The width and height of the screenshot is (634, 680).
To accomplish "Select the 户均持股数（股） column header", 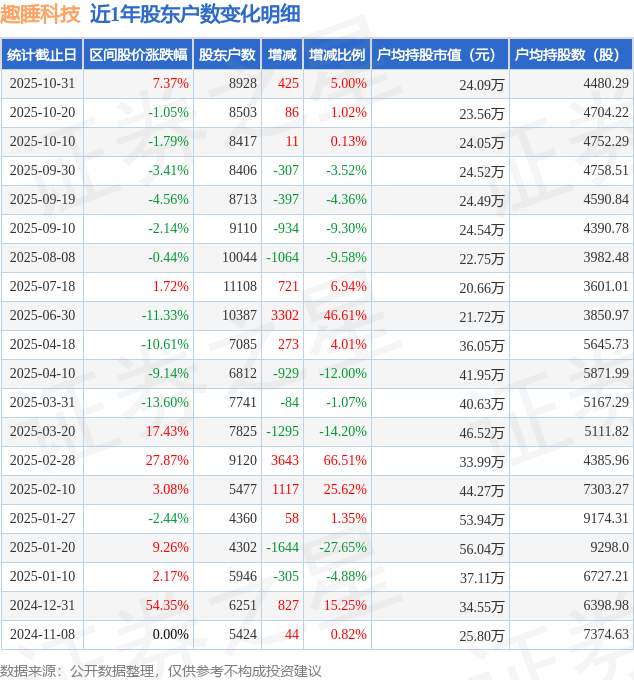I will 571,55.
